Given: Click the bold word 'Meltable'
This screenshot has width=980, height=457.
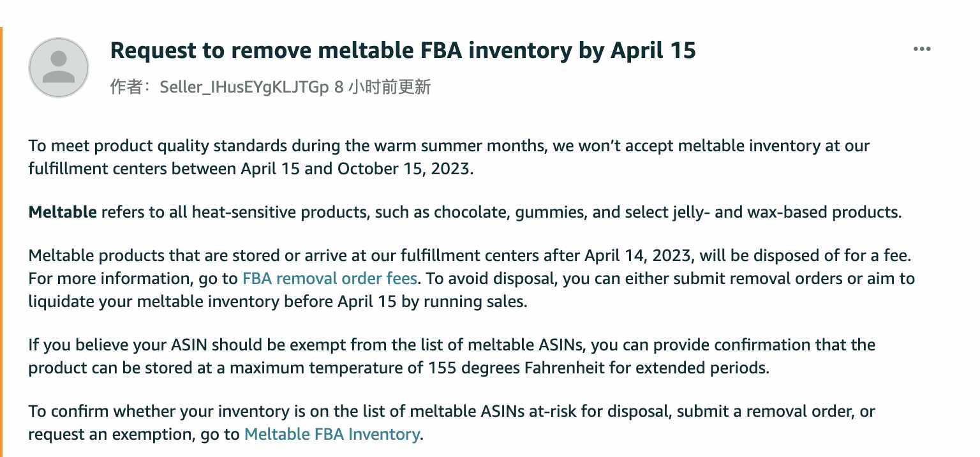Looking at the screenshot, I should pos(63,212).
